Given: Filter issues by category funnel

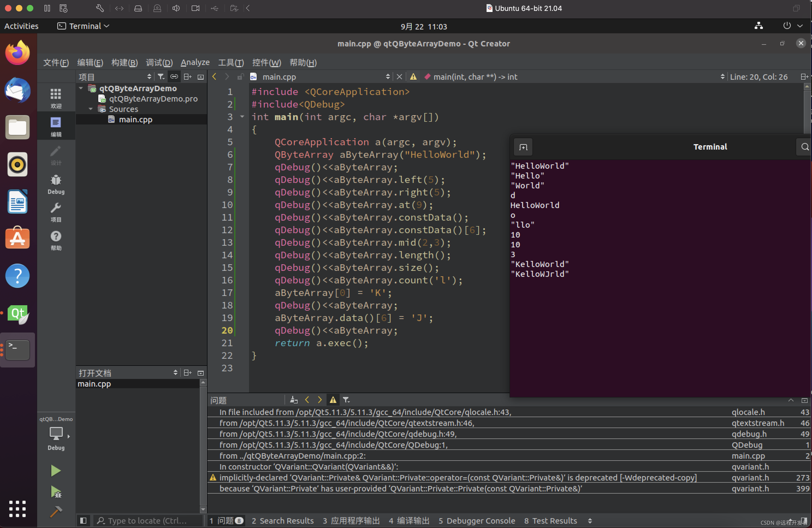Looking at the screenshot, I should 346,400.
